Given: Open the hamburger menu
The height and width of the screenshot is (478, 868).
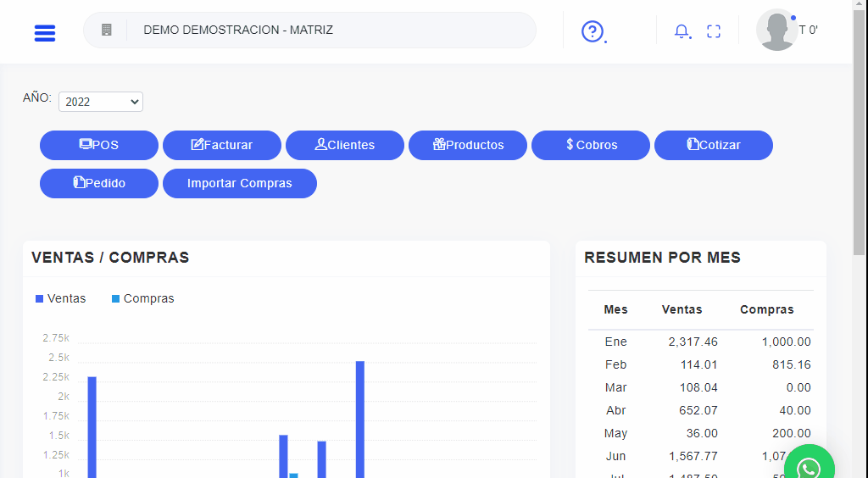Looking at the screenshot, I should tap(45, 33).
